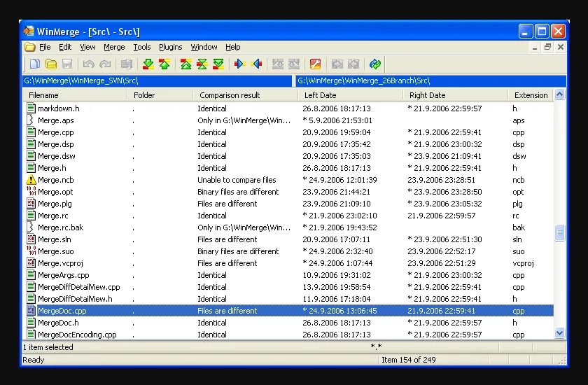Open the Edit menu

coord(65,47)
